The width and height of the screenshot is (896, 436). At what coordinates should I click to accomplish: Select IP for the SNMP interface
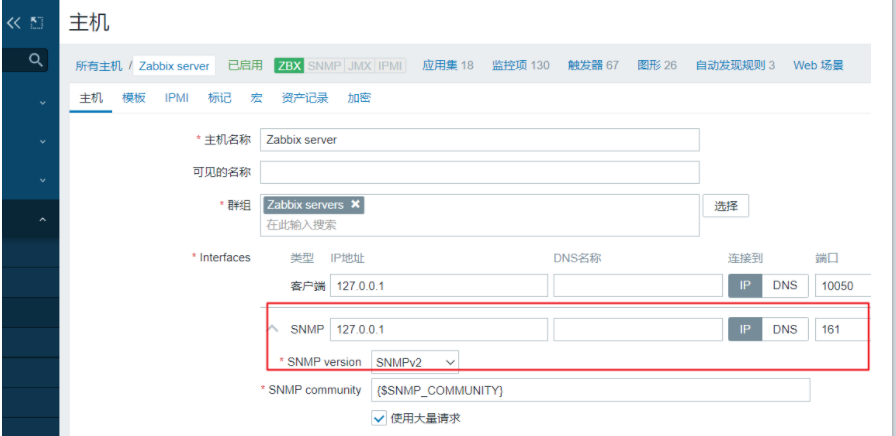745,329
